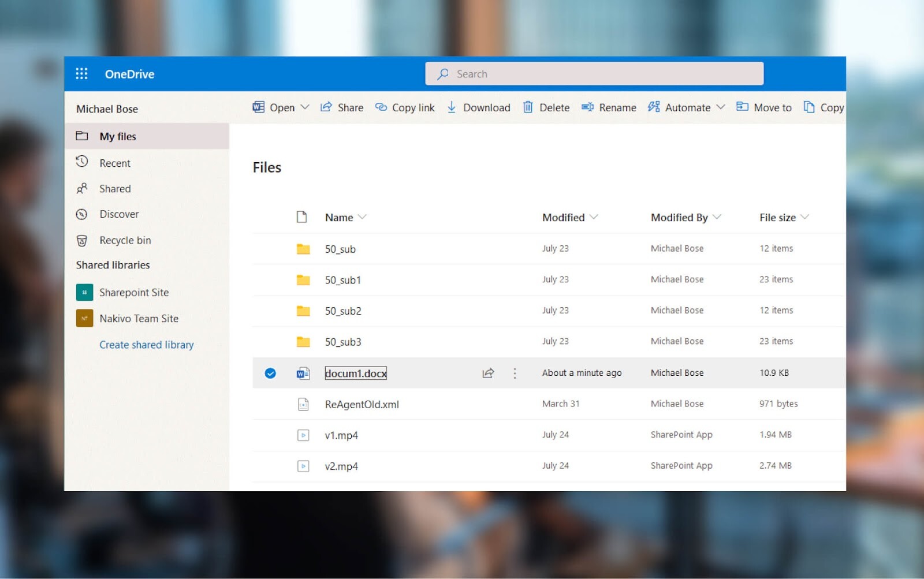Open the selected file with Word
Viewport: 924px width, 579px height.
point(274,107)
